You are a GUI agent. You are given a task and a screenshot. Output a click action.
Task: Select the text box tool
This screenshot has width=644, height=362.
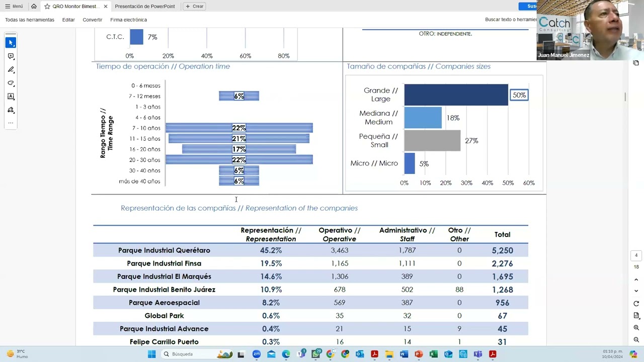click(11, 97)
